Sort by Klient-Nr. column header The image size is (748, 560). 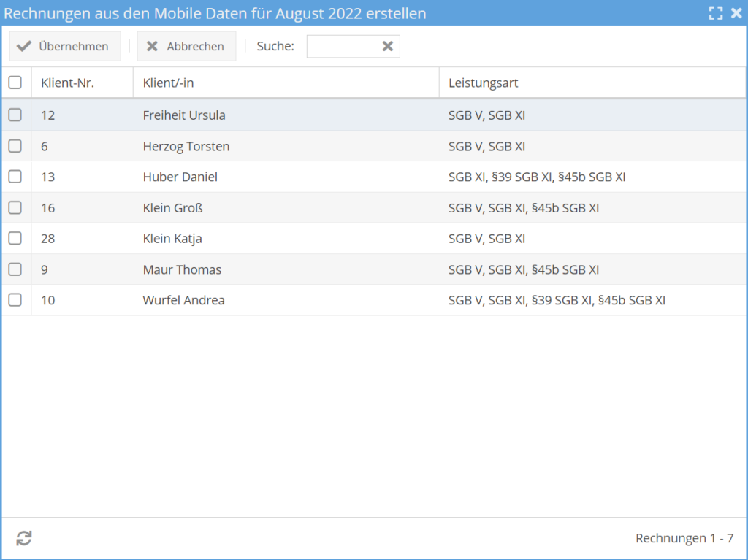68,83
